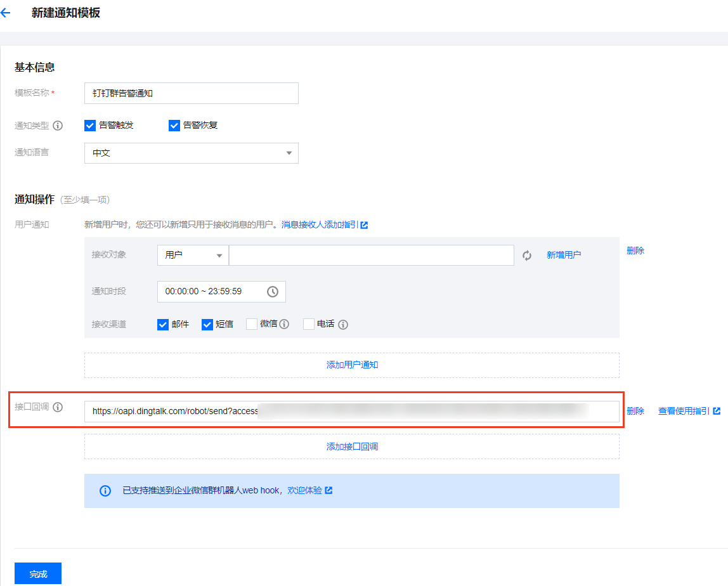728x586 pixels.
Task: Open the 接收对象 用户 dropdown
Action: (193, 256)
